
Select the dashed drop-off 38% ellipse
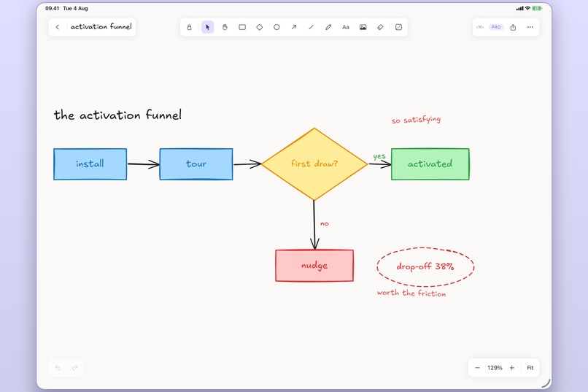pyautogui.click(x=425, y=266)
